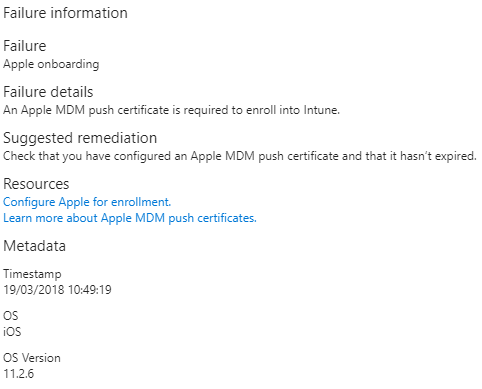Click the time 10:49:19 in the timestamp
This screenshot has height=389, width=482.
tap(90, 290)
